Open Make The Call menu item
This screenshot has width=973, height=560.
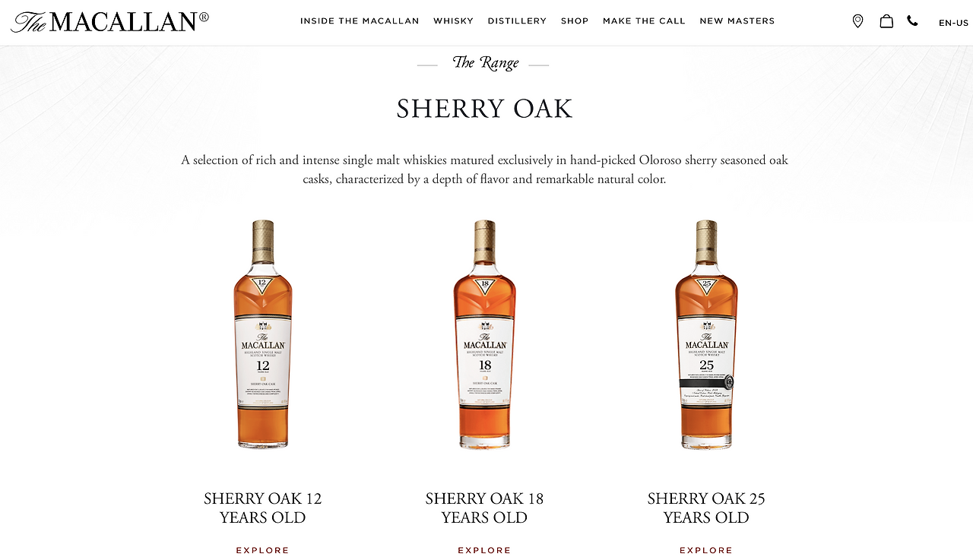(x=644, y=21)
